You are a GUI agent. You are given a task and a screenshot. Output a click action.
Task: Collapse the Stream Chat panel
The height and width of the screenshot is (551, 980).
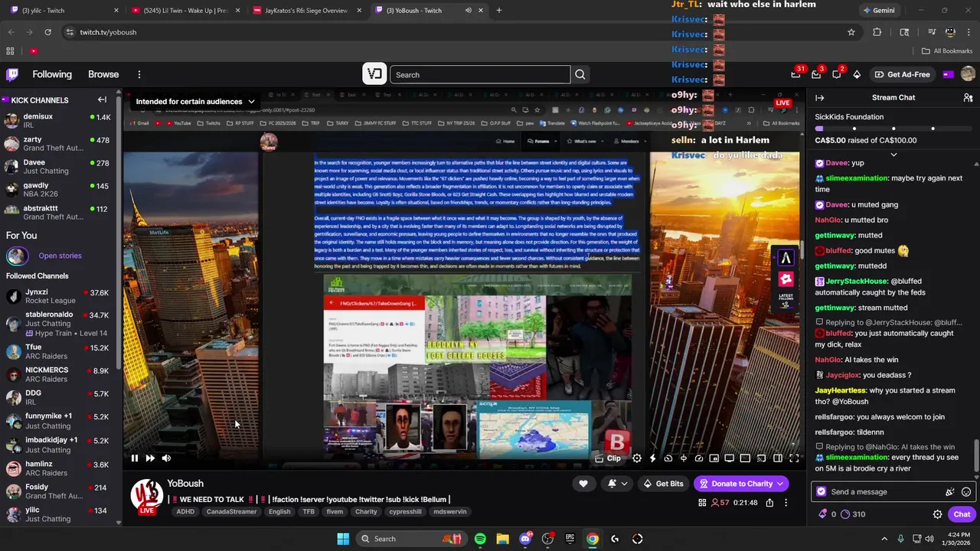(x=820, y=98)
